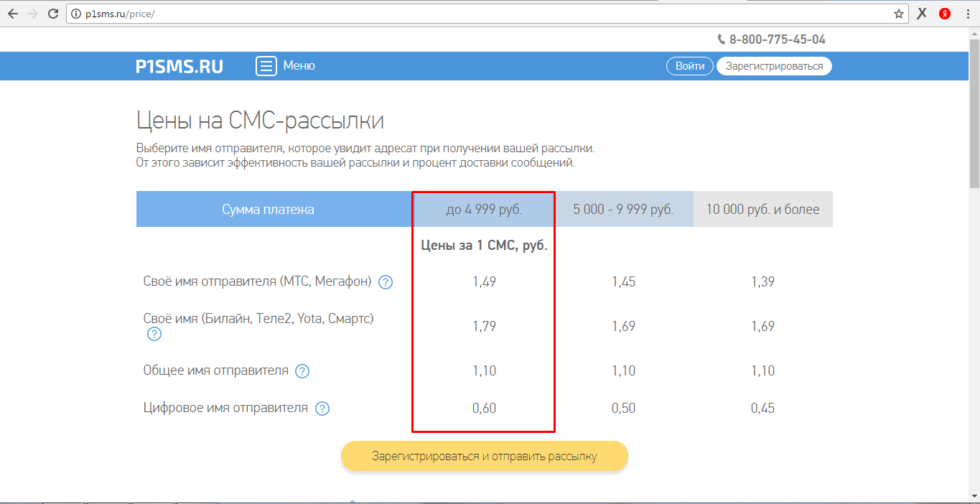Click Зарегистрироваться и отправить рассылку button

485,456
